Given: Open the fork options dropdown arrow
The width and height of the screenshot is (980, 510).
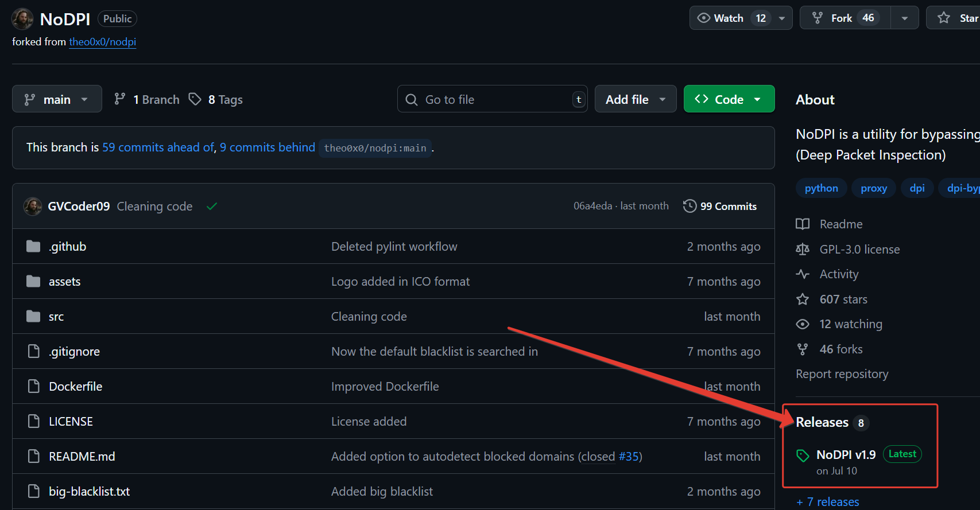Looking at the screenshot, I should 905,18.
